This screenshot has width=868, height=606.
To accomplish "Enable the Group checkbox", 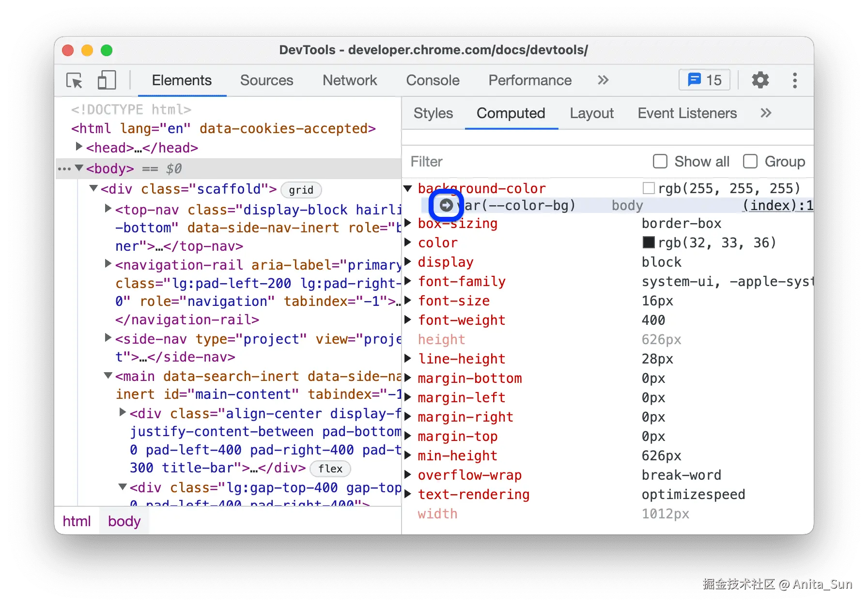I will (x=750, y=161).
